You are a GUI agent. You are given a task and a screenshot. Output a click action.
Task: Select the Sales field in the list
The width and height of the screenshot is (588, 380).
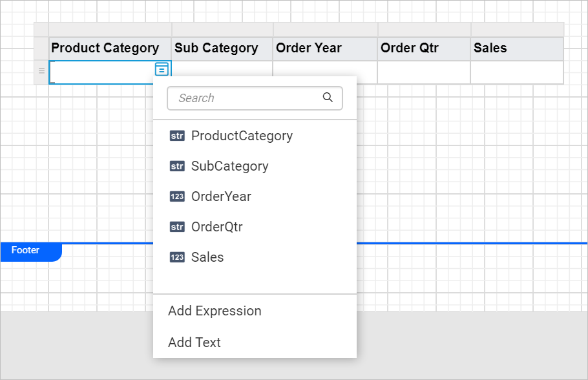pos(255,257)
